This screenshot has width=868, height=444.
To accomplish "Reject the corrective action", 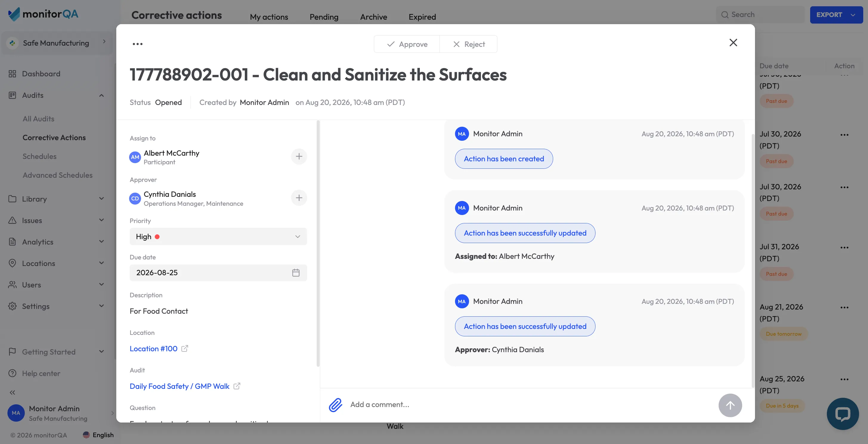I will coord(469,44).
